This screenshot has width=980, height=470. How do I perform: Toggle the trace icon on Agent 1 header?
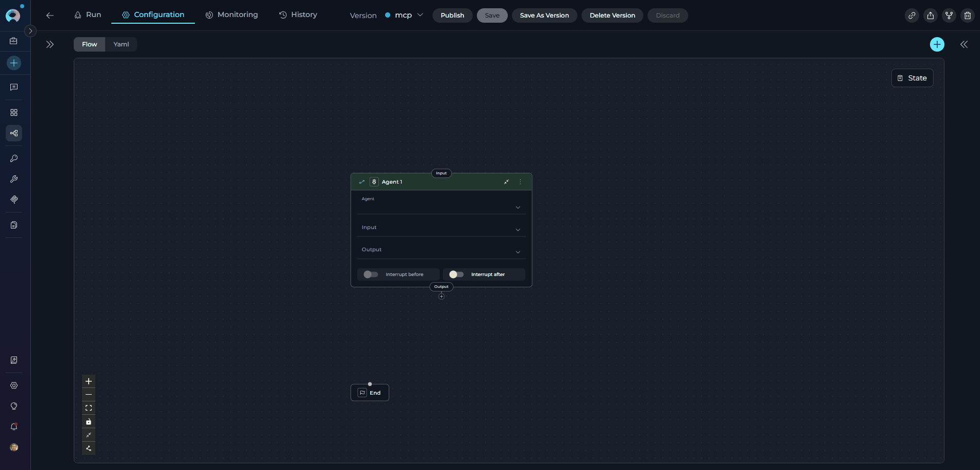[361, 182]
